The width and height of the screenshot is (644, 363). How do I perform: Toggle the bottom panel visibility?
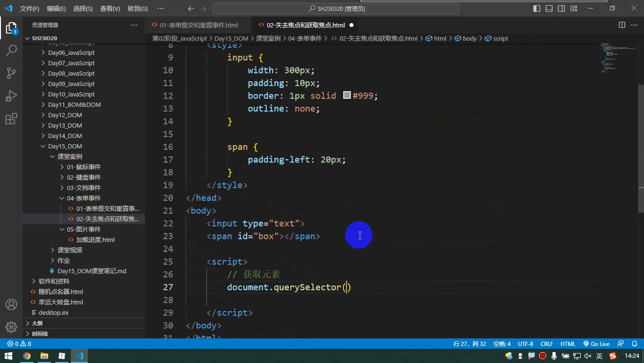(x=549, y=9)
